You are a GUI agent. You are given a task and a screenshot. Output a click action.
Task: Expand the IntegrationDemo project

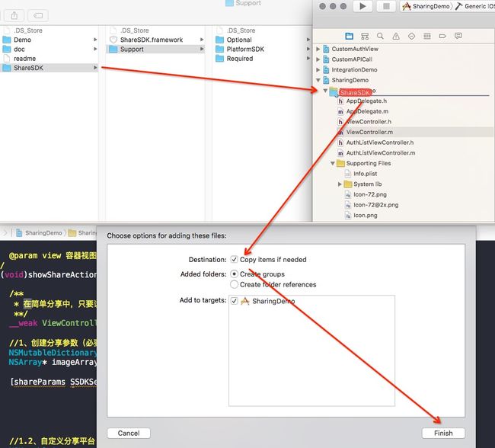click(318, 70)
